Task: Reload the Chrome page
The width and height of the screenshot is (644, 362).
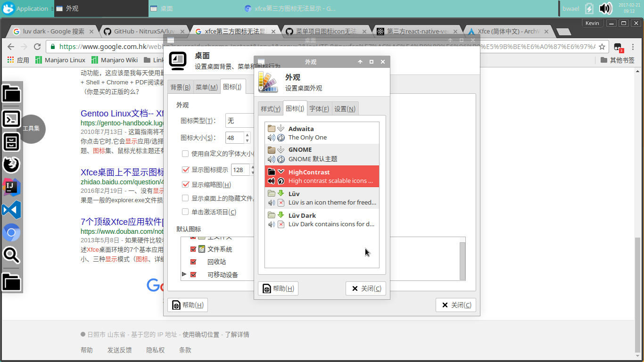Action: pyautogui.click(x=37, y=47)
